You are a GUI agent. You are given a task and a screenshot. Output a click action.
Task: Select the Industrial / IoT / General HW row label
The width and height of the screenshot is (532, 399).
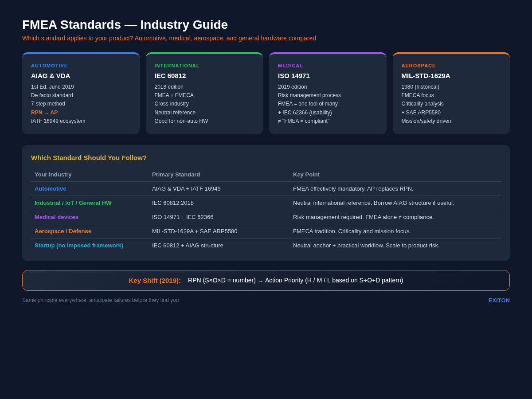(73, 203)
